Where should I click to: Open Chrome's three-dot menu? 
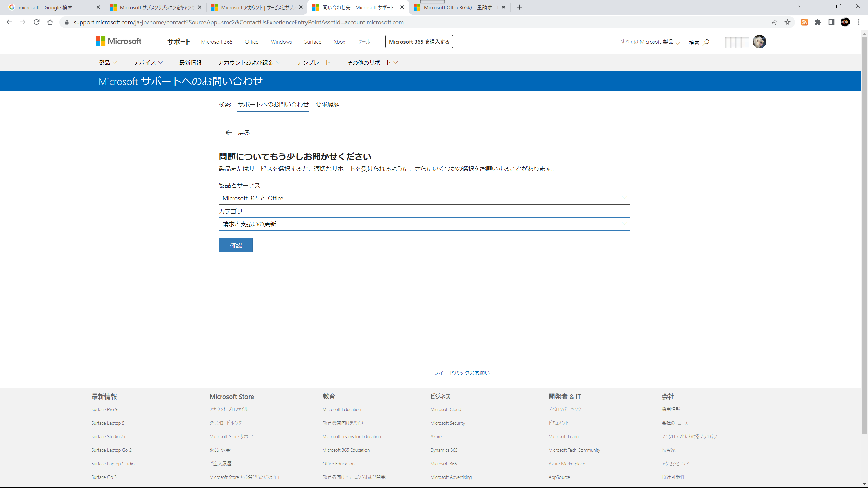(x=859, y=22)
